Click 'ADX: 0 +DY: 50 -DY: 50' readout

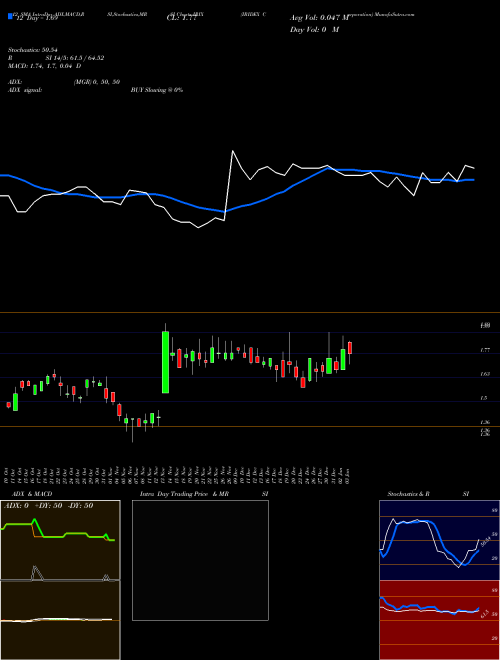tap(48, 506)
